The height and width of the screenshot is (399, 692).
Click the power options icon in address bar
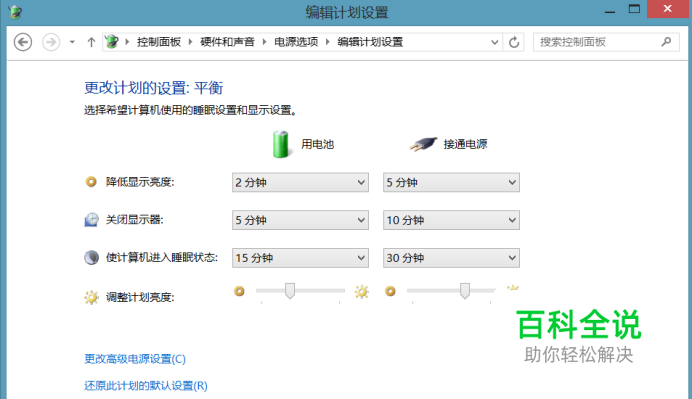point(112,42)
